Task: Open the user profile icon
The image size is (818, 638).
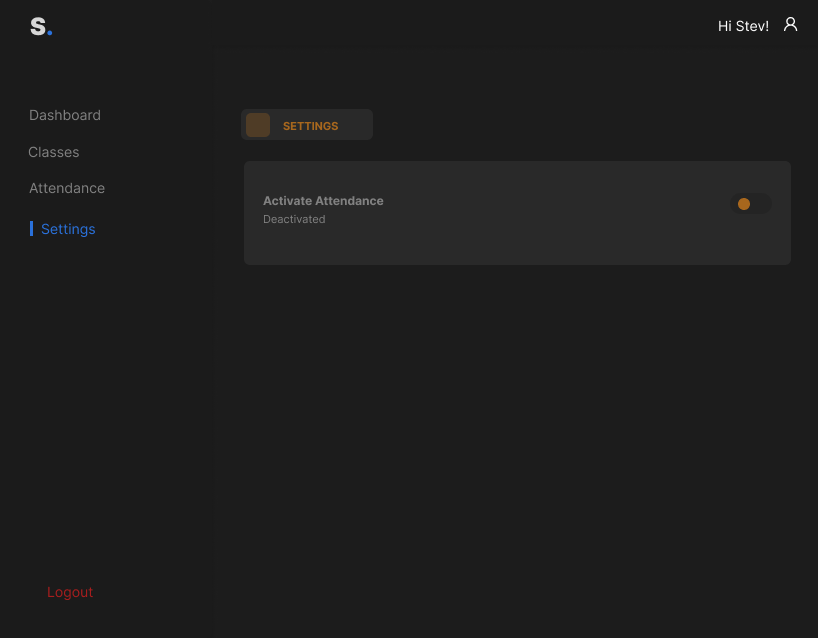Action: pos(790,25)
